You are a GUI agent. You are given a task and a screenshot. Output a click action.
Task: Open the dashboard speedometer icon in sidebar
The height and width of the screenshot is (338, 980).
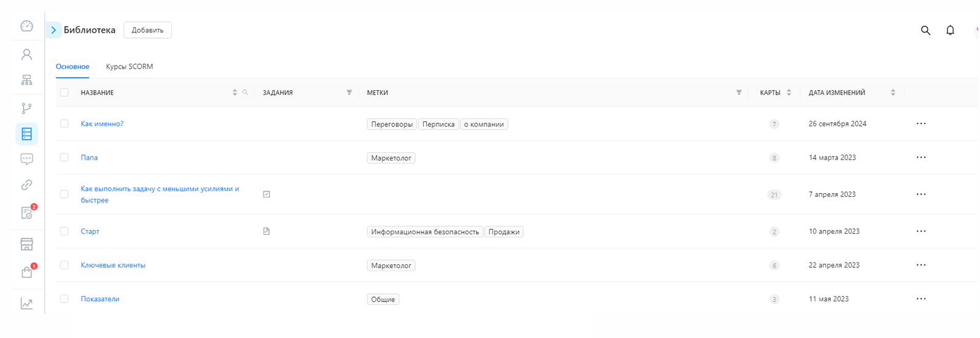click(x=26, y=26)
